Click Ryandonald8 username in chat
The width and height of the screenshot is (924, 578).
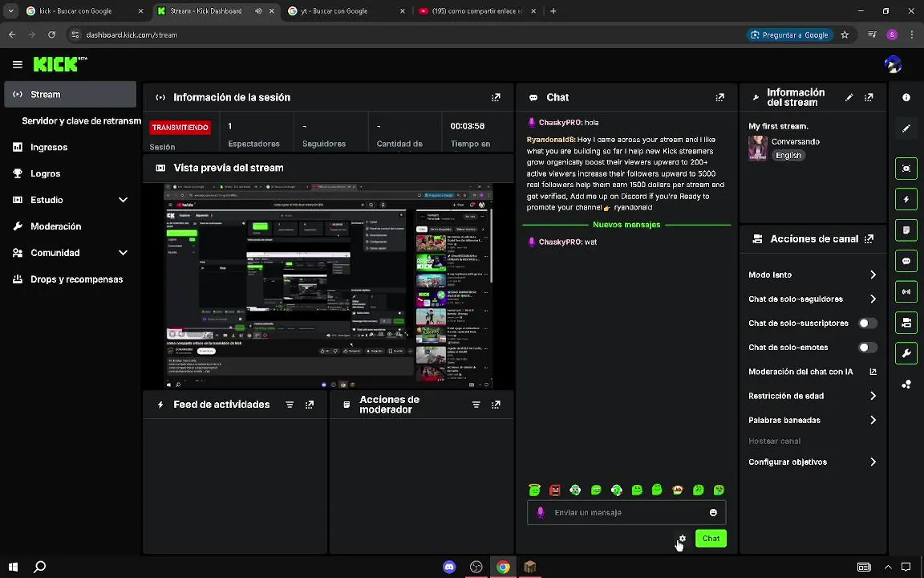[550, 140]
